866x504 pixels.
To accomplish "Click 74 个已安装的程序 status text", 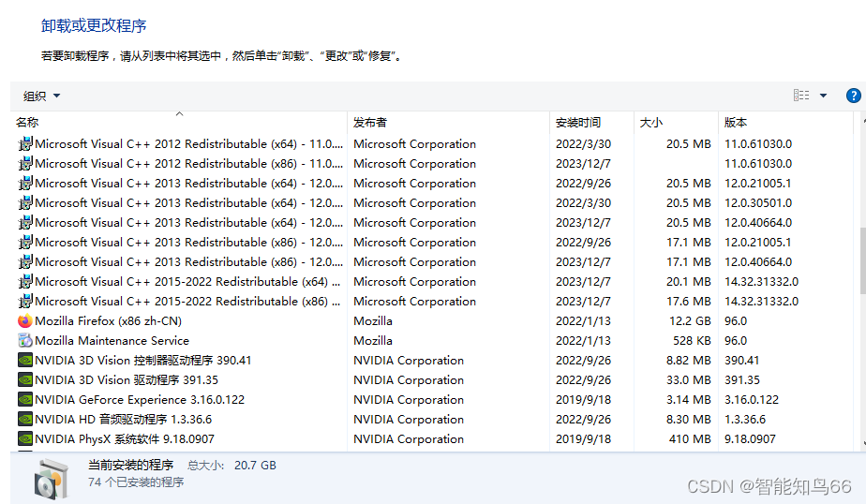I will [x=136, y=482].
